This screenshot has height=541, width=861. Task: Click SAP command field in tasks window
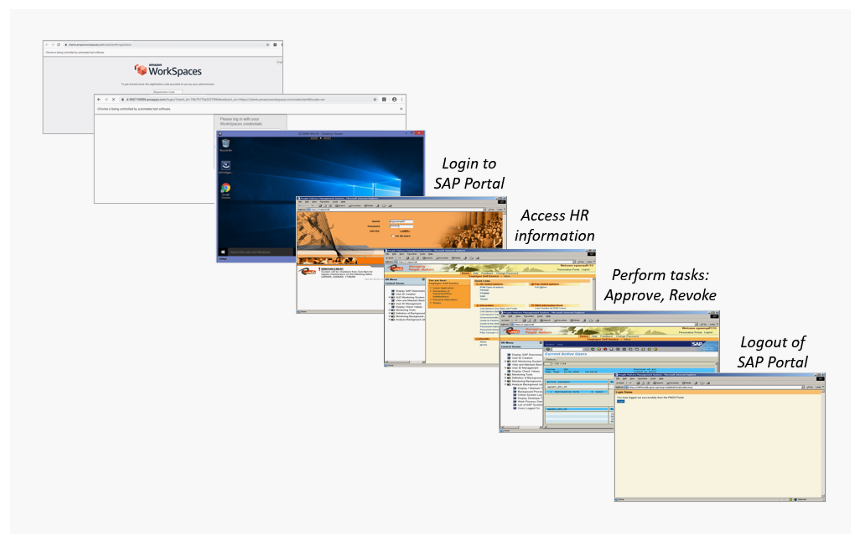pos(567,349)
